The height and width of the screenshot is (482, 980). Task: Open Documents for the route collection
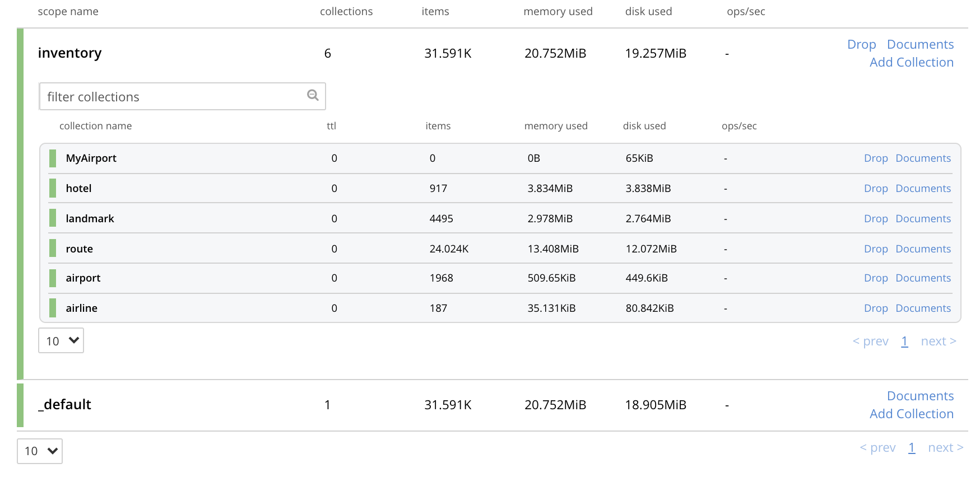click(923, 249)
